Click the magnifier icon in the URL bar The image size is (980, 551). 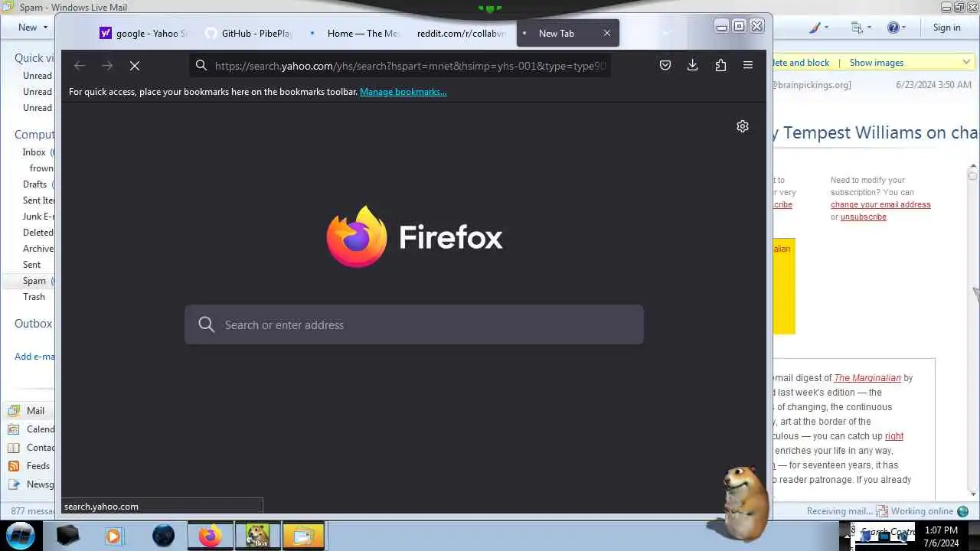[201, 66]
